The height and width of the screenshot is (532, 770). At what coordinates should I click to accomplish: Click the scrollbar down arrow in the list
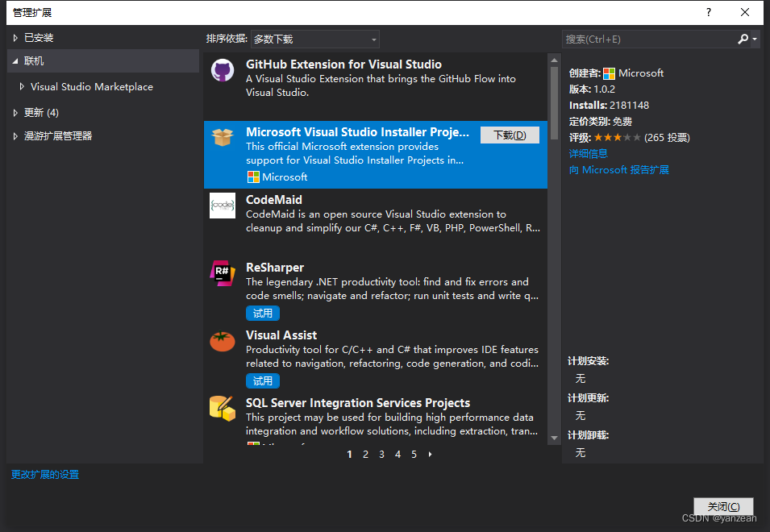[x=554, y=438]
